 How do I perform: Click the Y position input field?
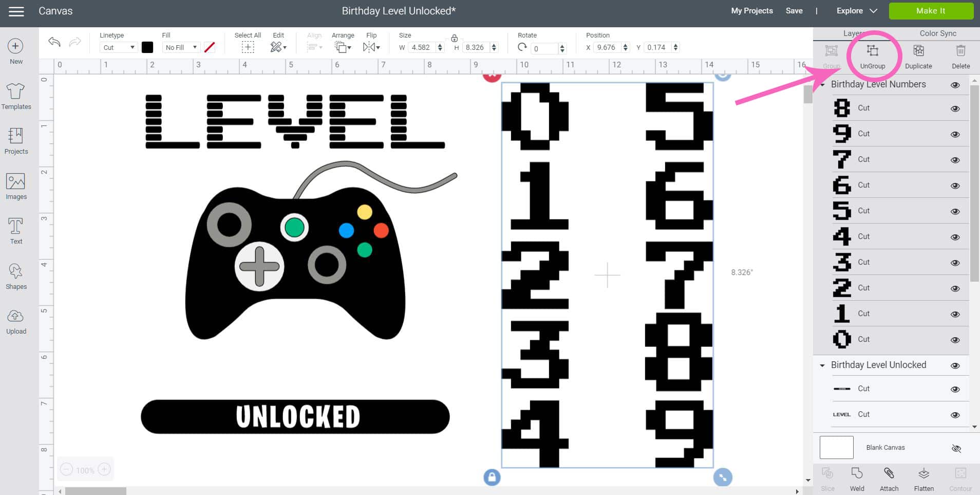coord(657,47)
